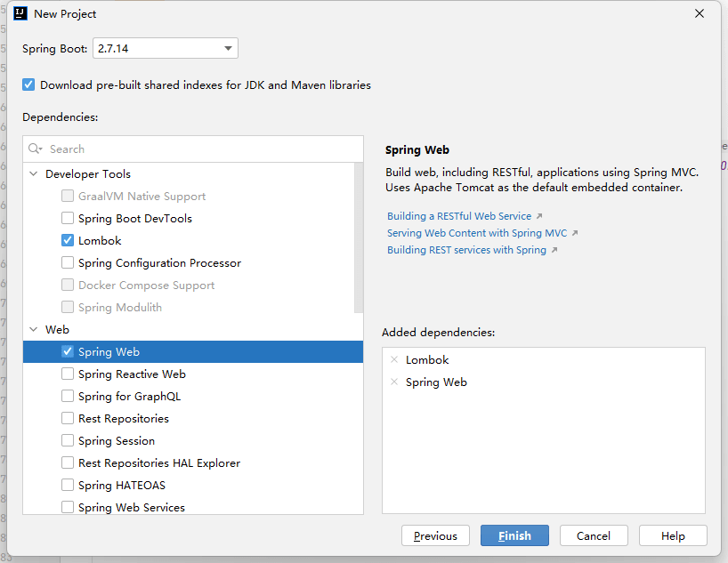Tick the Rest Repositories checkbox
The width and height of the screenshot is (728, 563).
click(68, 419)
